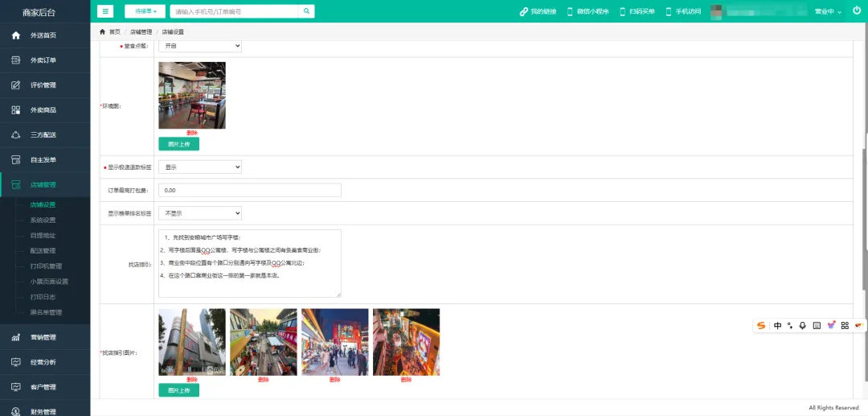
Task: Click the Sogou microphone voice input icon
Action: tap(803, 326)
